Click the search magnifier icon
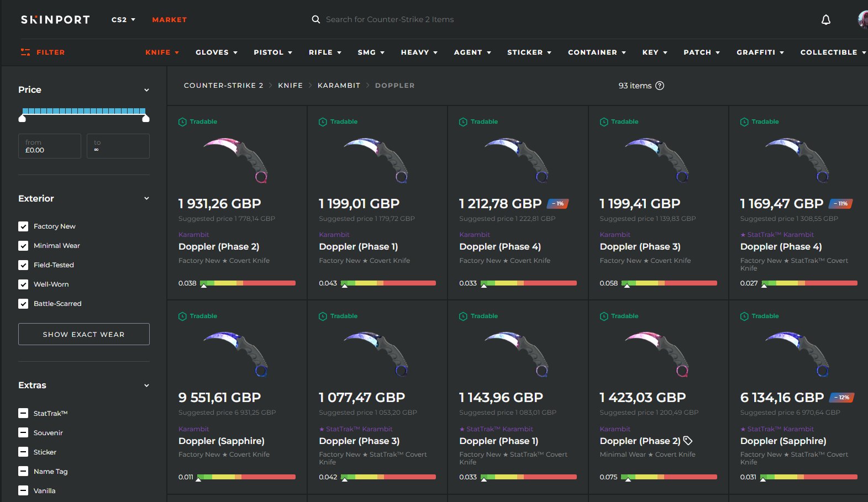The image size is (868, 502). [x=316, y=19]
